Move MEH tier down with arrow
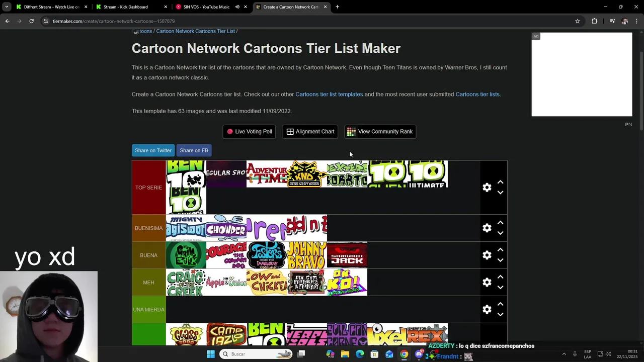 coord(500,287)
